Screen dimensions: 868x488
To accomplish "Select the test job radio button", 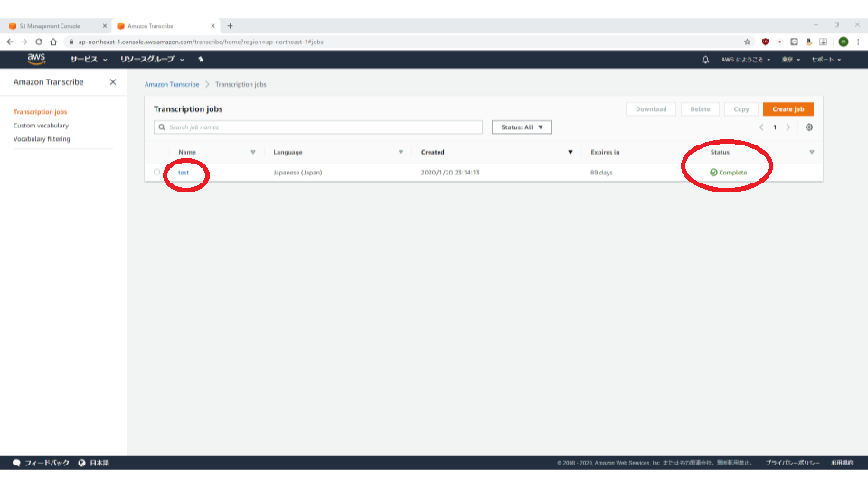I will point(156,172).
